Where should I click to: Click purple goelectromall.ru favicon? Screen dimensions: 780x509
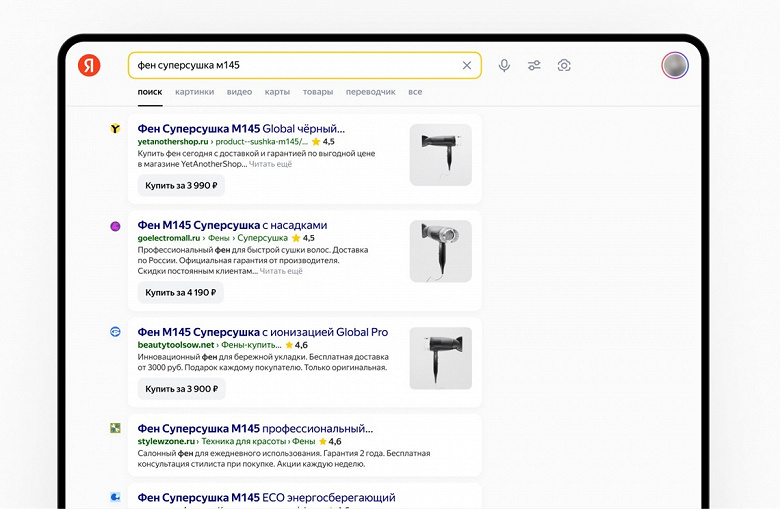tap(115, 226)
